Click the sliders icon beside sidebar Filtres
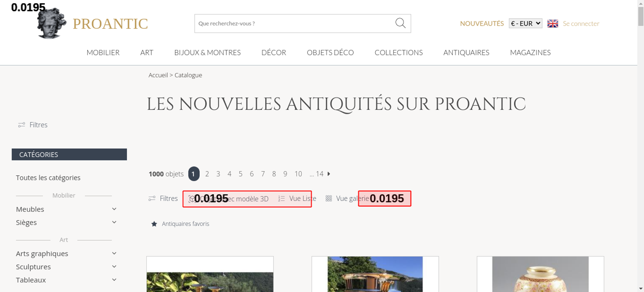The image size is (644, 292). pyautogui.click(x=22, y=125)
